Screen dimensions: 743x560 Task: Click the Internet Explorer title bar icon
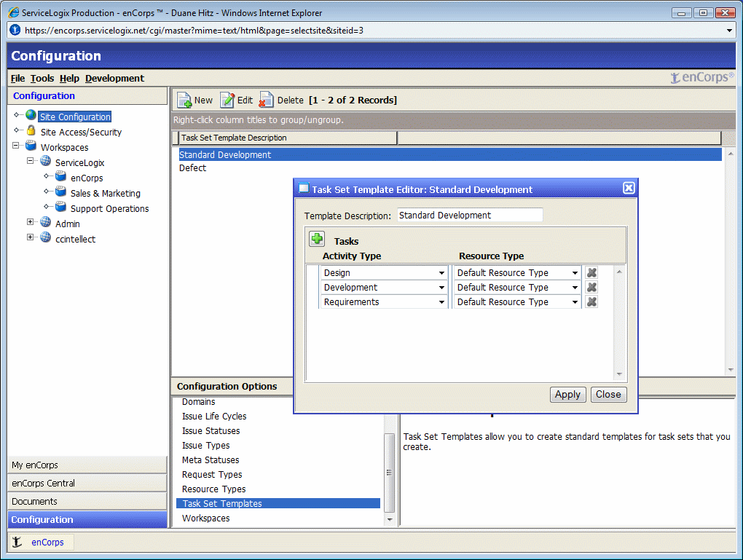13,12
